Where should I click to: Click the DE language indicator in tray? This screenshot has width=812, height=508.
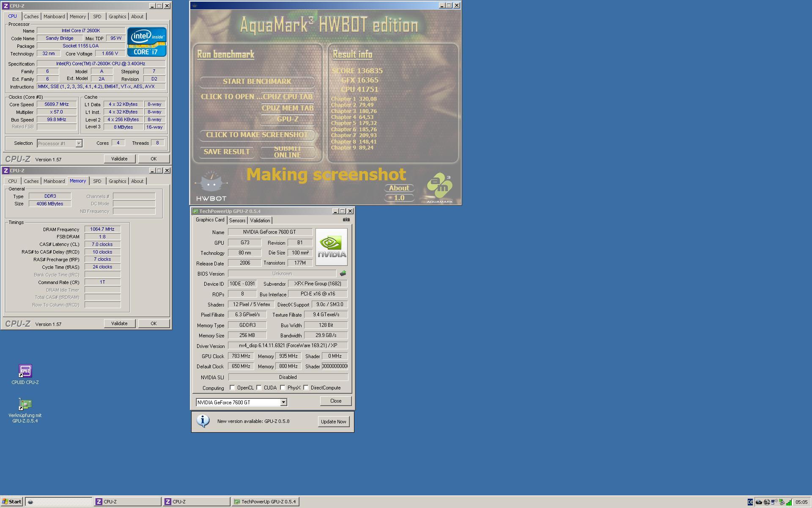pyautogui.click(x=750, y=502)
